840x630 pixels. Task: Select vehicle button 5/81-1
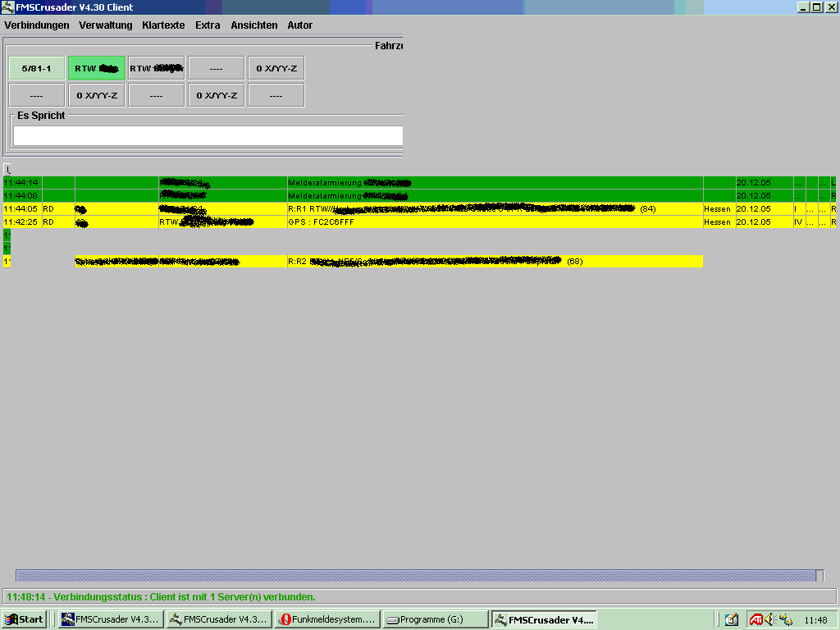37,68
